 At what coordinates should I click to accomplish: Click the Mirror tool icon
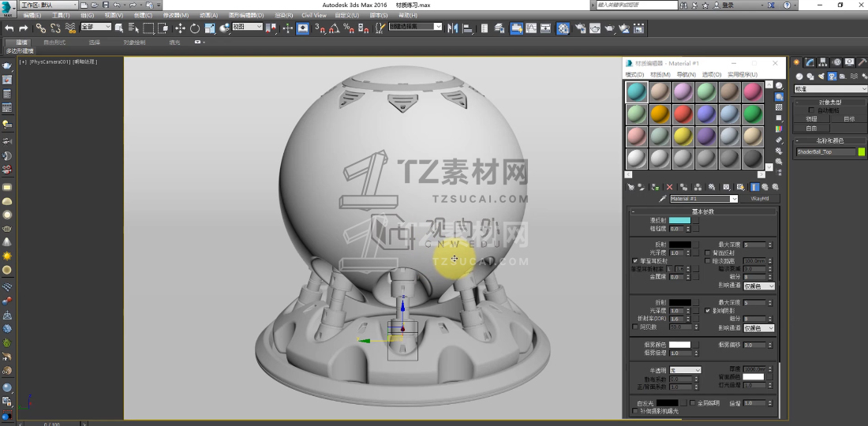[x=453, y=28]
